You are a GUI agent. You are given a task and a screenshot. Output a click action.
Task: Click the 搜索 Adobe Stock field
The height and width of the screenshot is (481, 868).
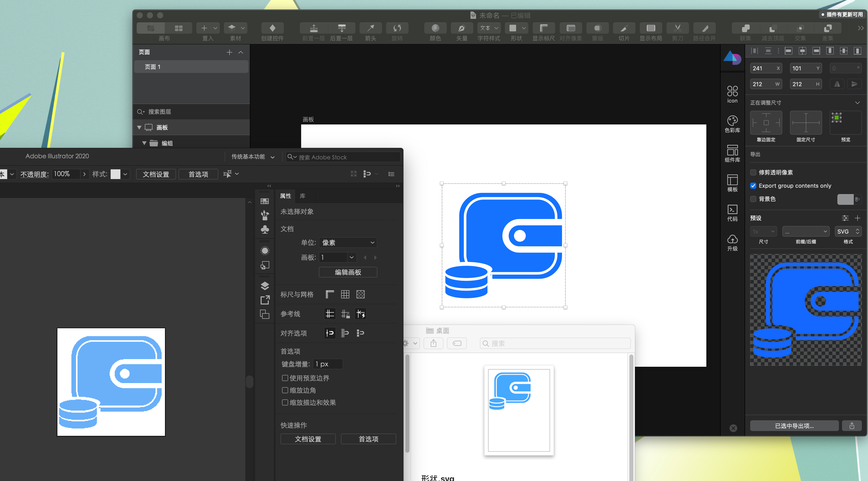point(343,157)
